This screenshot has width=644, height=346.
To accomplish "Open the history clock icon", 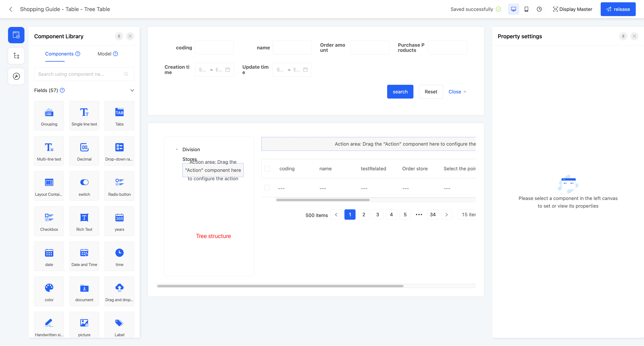I will point(539,9).
